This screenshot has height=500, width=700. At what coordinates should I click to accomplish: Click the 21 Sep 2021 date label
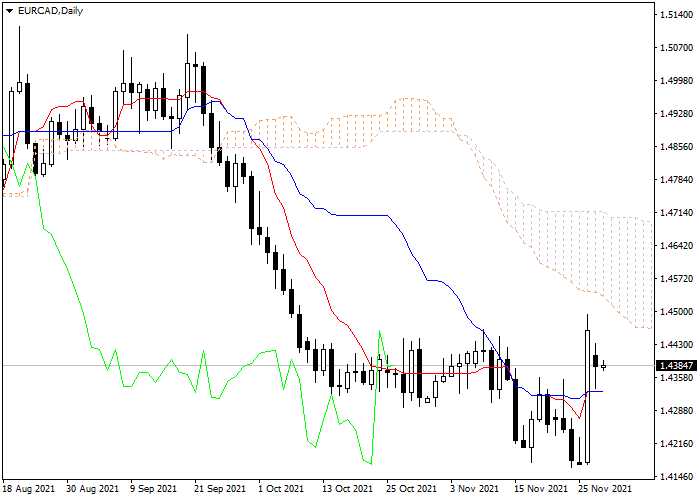click(x=221, y=489)
